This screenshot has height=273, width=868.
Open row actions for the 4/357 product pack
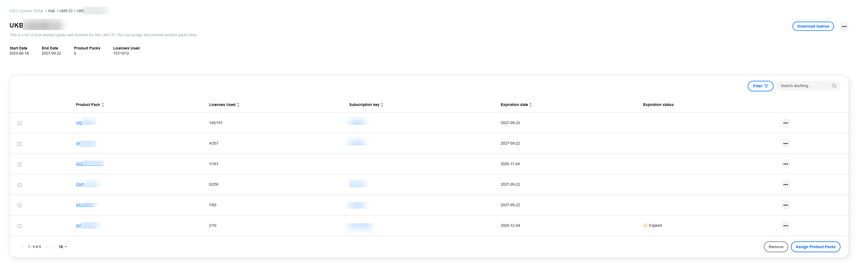coord(785,144)
